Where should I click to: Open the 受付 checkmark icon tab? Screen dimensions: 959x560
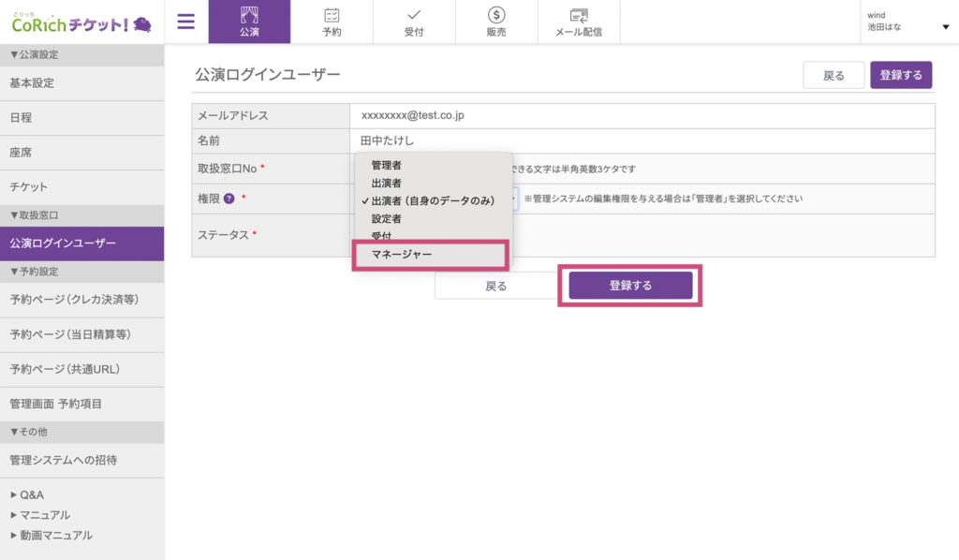(414, 22)
